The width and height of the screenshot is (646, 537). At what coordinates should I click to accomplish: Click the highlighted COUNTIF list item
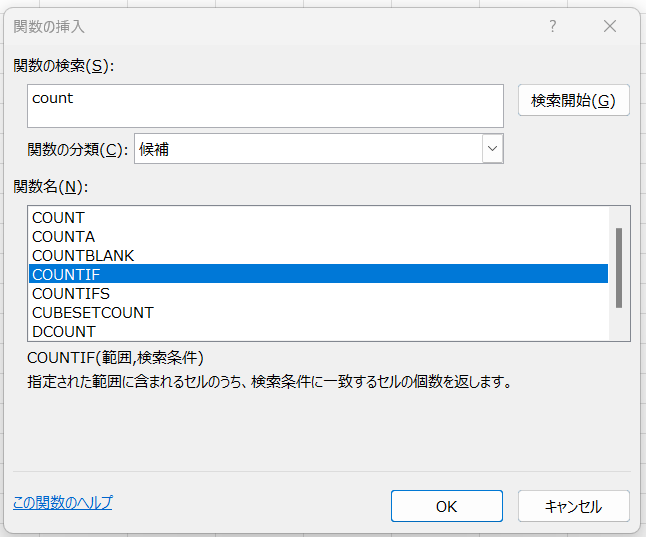click(x=66, y=274)
